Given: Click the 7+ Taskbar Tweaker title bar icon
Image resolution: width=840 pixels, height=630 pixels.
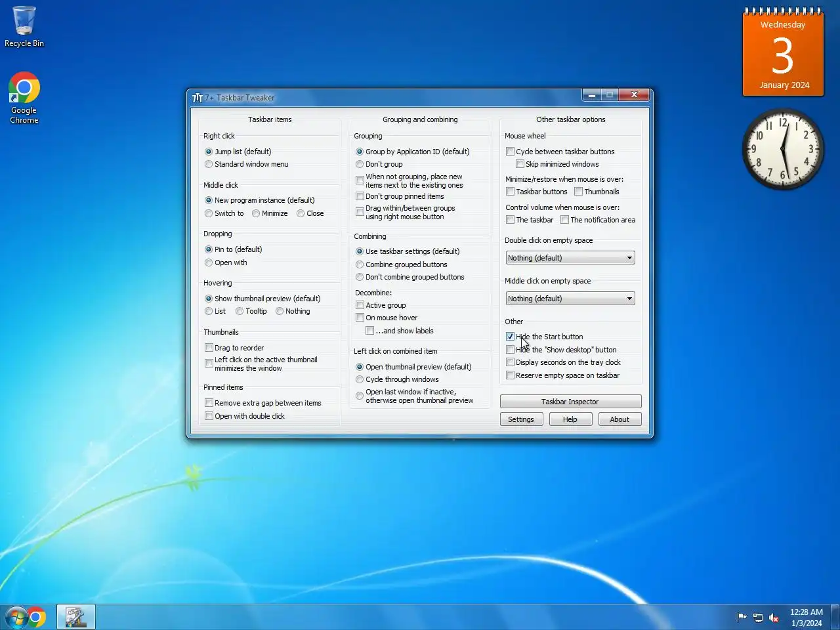Looking at the screenshot, I should [x=197, y=98].
